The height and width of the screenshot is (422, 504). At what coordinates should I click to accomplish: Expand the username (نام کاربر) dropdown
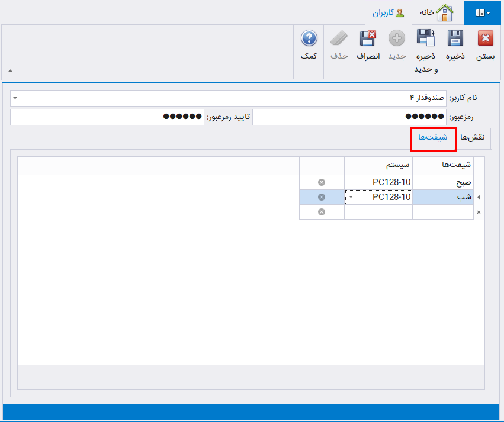click(x=15, y=98)
